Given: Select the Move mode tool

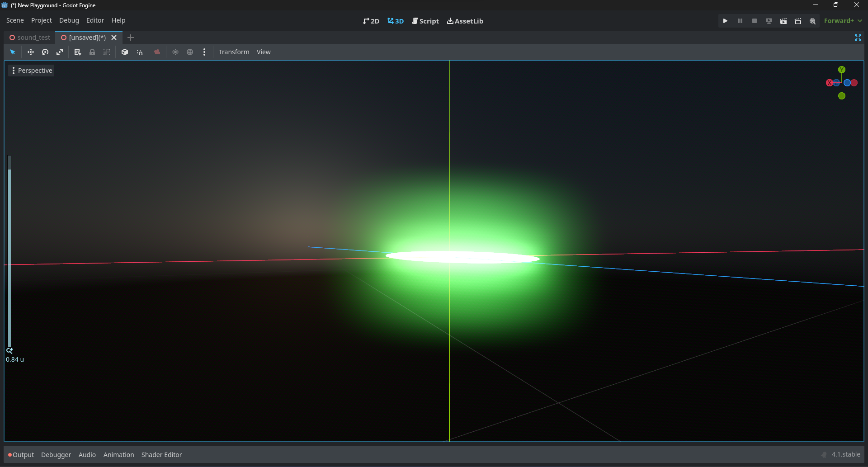Looking at the screenshot, I should tap(31, 52).
